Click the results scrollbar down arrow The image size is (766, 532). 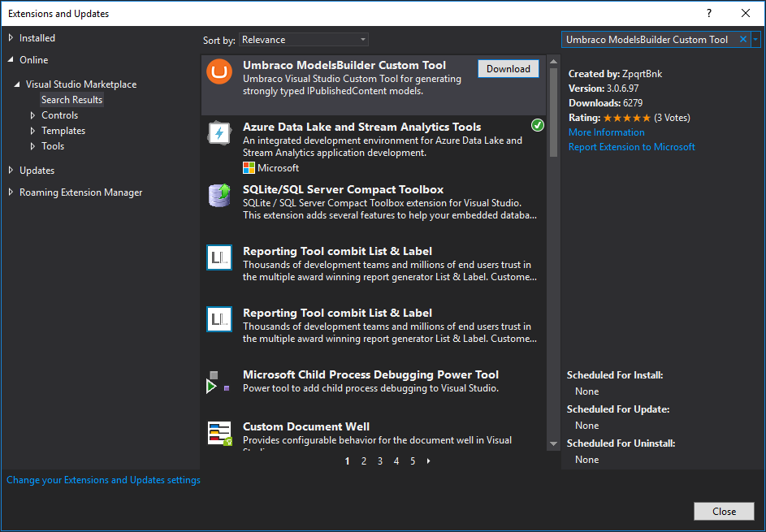[x=553, y=444]
